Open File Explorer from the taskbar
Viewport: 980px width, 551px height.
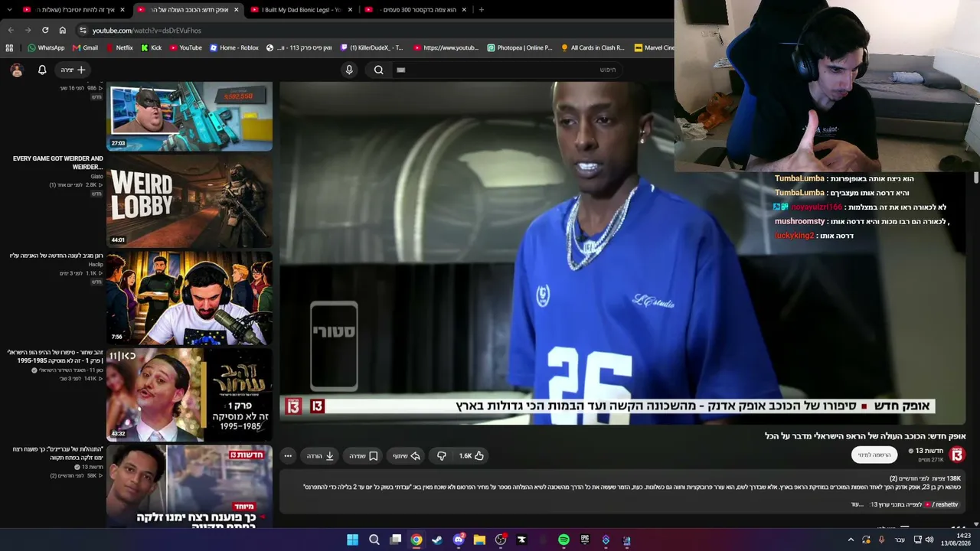pyautogui.click(x=479, y=540)
